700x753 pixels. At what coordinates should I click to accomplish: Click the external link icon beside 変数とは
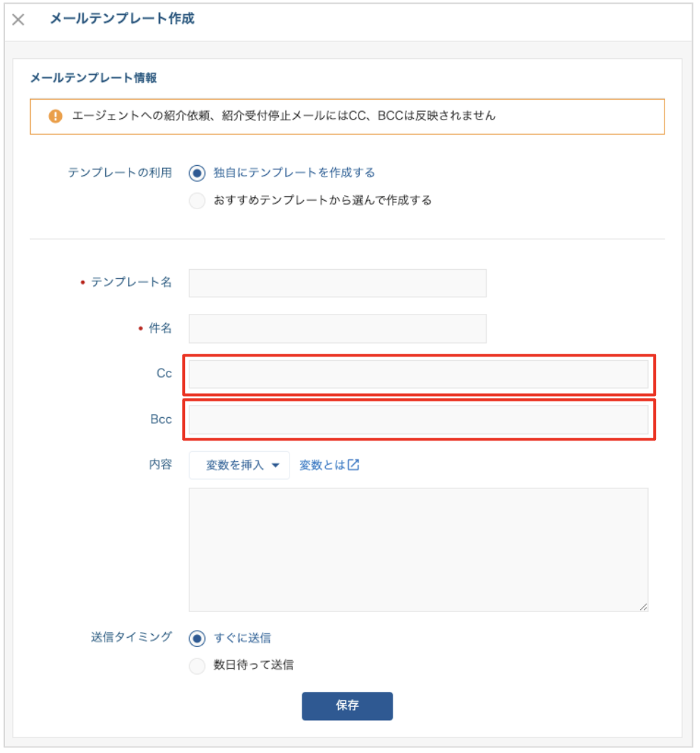[354, 464]
